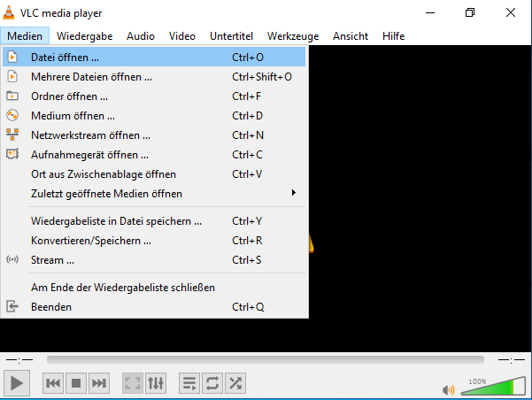The image size is (532, 400).
Task: Choose Wiedergabeliste in Datei speichern
Action: [x=154, y=221]
